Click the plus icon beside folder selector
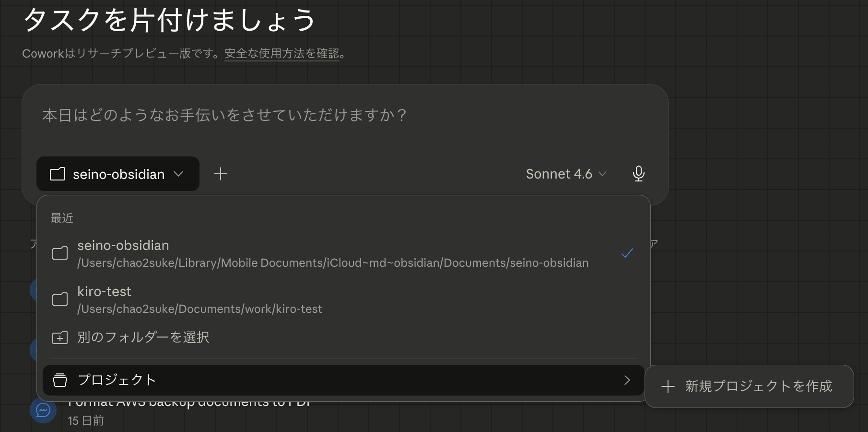The height and width of the screenshot is (432, 868). 221,174
